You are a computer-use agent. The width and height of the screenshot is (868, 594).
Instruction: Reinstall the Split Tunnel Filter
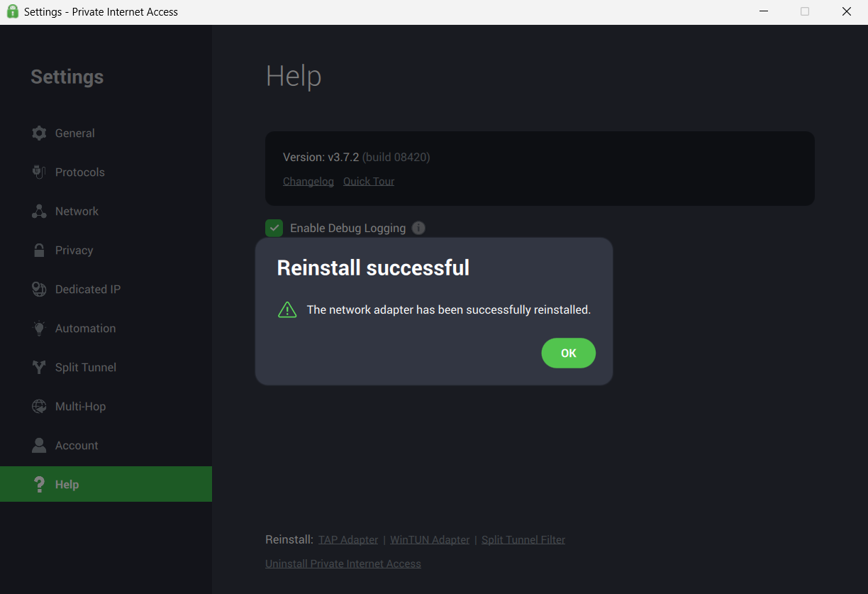[523, 540]
